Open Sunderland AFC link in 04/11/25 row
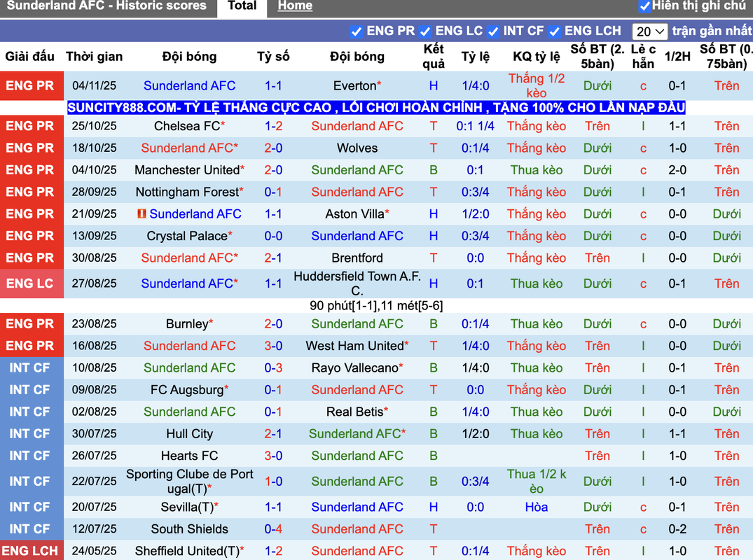Viewport: 753px width, 560px height. coord(189,86)
